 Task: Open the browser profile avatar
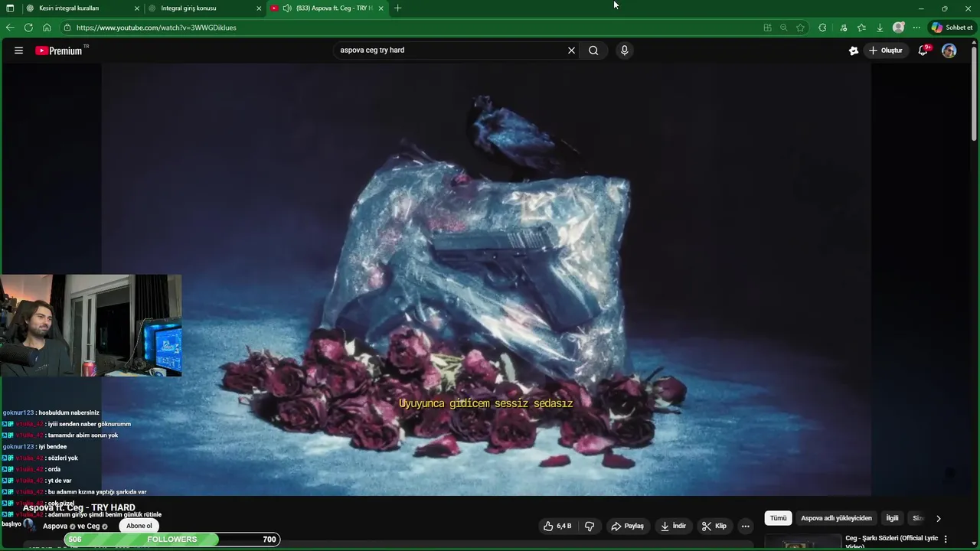pyautogui.click(x=899, y=28)
